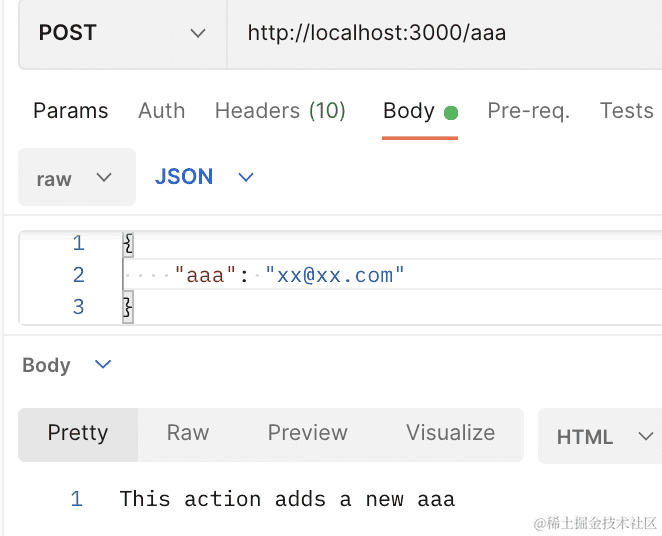Switch to the Params tab
The image size is (662, 536).
point(70,111)
